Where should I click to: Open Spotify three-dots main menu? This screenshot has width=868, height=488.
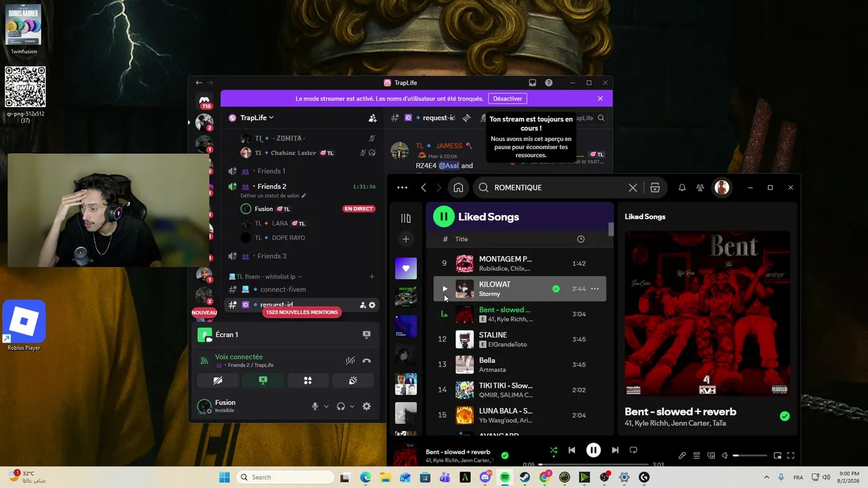coord(402,188)
